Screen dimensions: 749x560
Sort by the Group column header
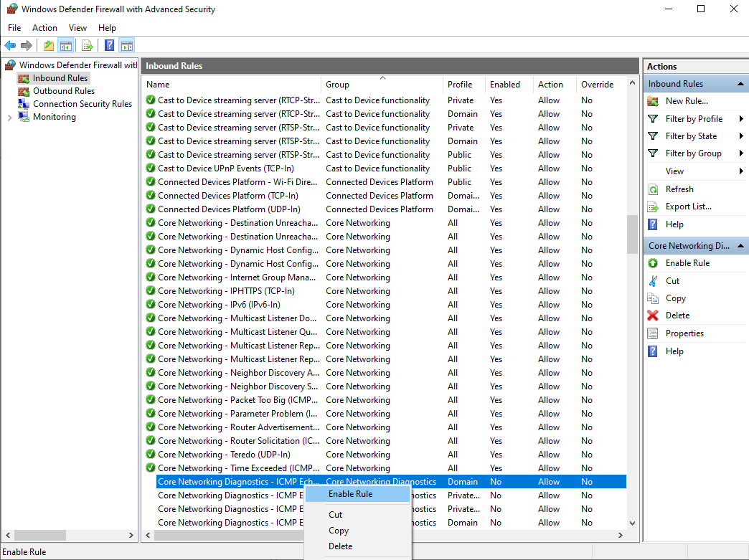[382, 85]
